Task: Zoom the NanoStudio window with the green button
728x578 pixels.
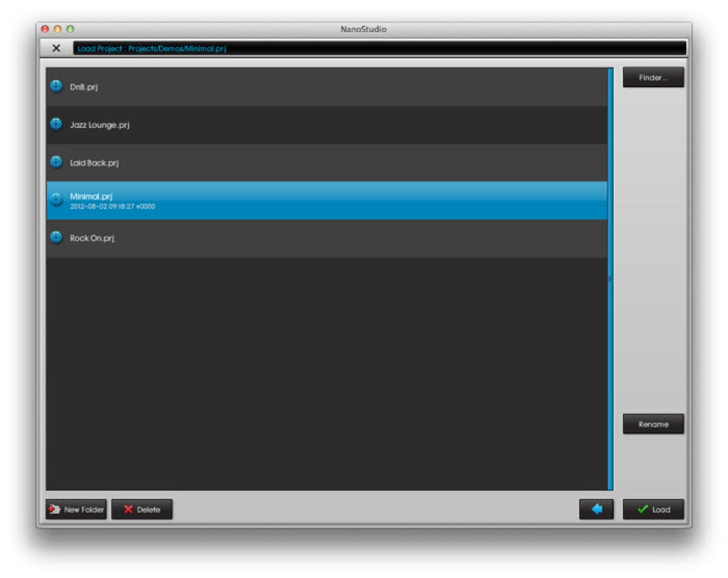Action: 70,29
